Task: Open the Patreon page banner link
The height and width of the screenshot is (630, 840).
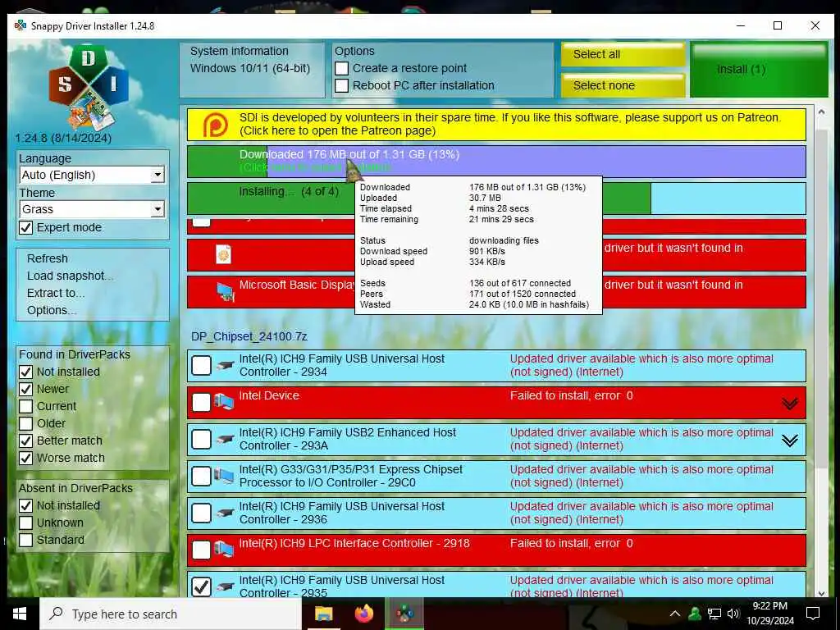Action: tap(496, 125)
